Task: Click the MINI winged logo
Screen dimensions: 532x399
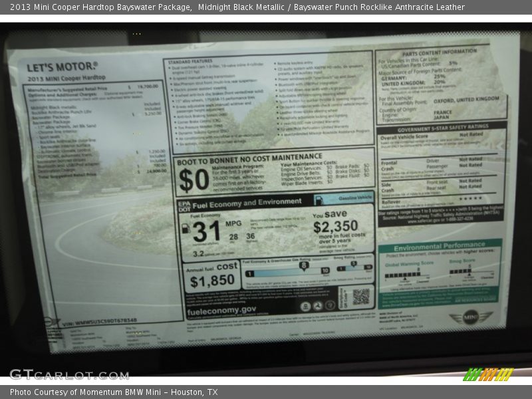Action: pos(471,317)
